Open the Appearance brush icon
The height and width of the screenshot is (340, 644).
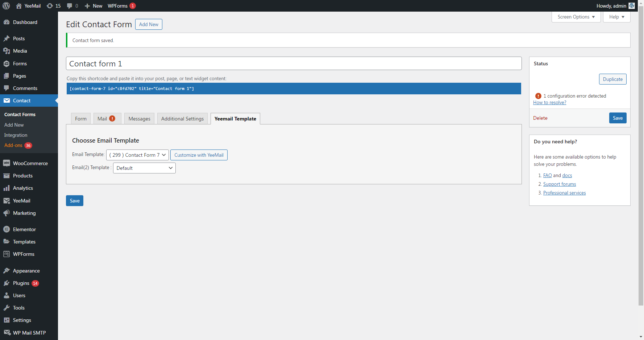pos(7,271)
